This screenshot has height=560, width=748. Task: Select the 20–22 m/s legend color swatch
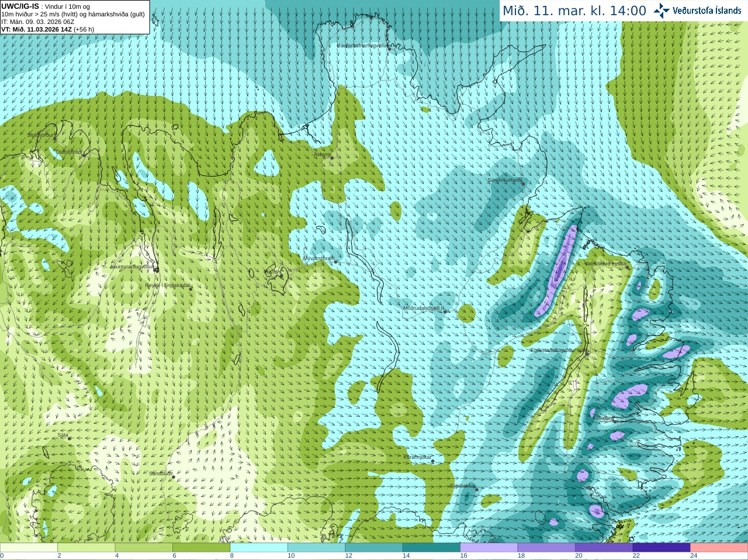coord(604,548)
